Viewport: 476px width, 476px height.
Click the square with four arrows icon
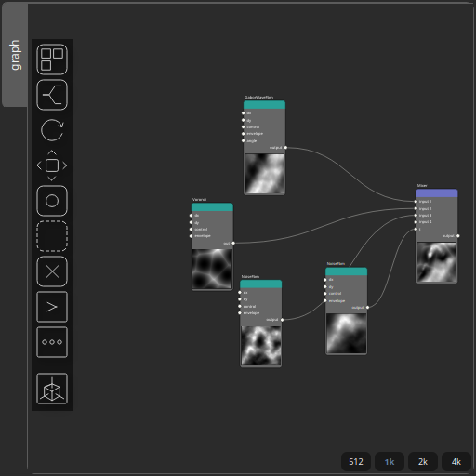pos(52,165)
